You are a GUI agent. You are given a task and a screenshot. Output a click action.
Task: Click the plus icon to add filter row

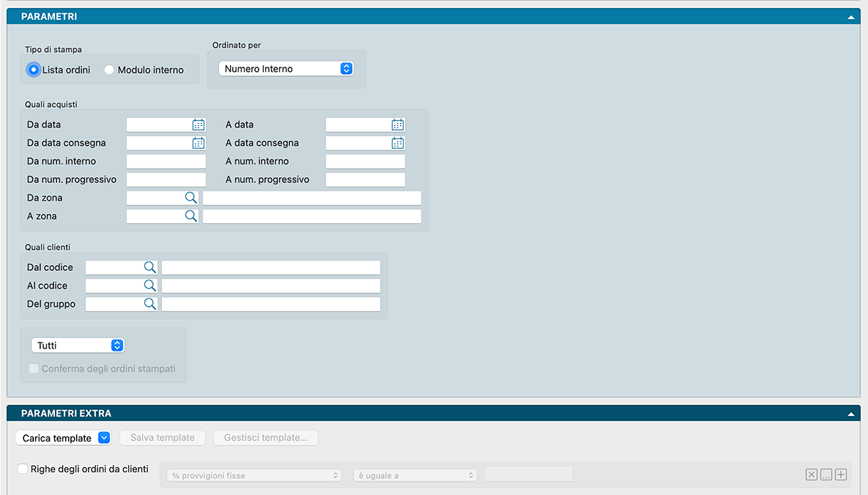pyautogui.click(x=841, y=474)
